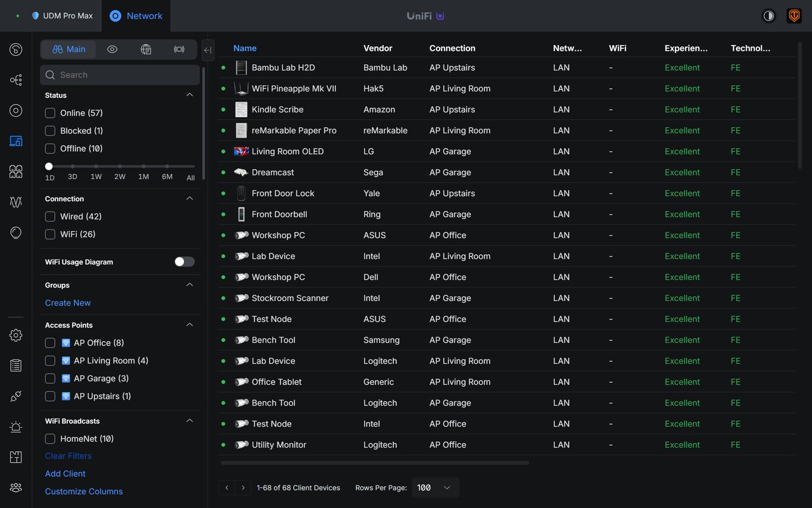812x508 pixels.
Task: Sort by the Vendor column header
Action: [378, 48]
